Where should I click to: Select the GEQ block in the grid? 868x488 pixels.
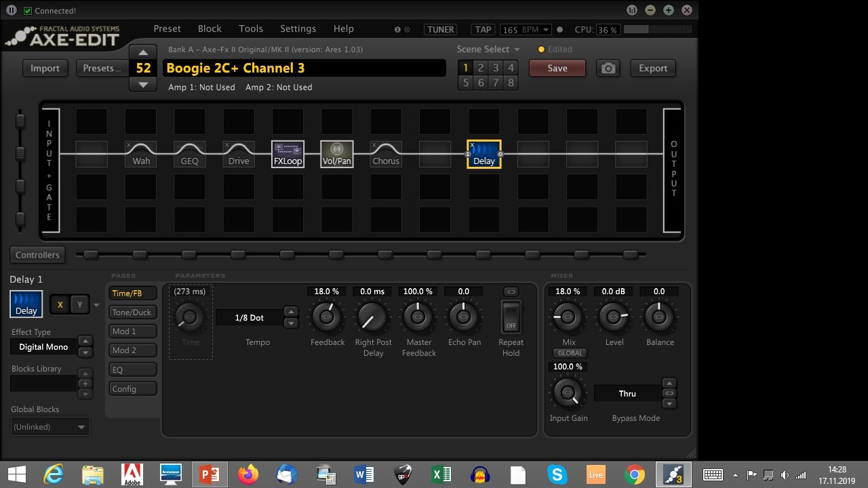190,154
